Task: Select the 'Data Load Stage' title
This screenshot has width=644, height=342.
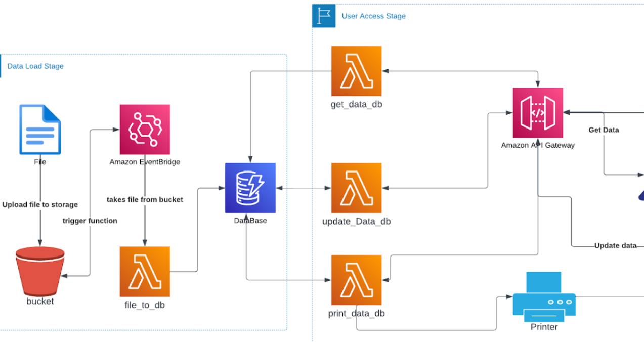Action: pos(35,66)
